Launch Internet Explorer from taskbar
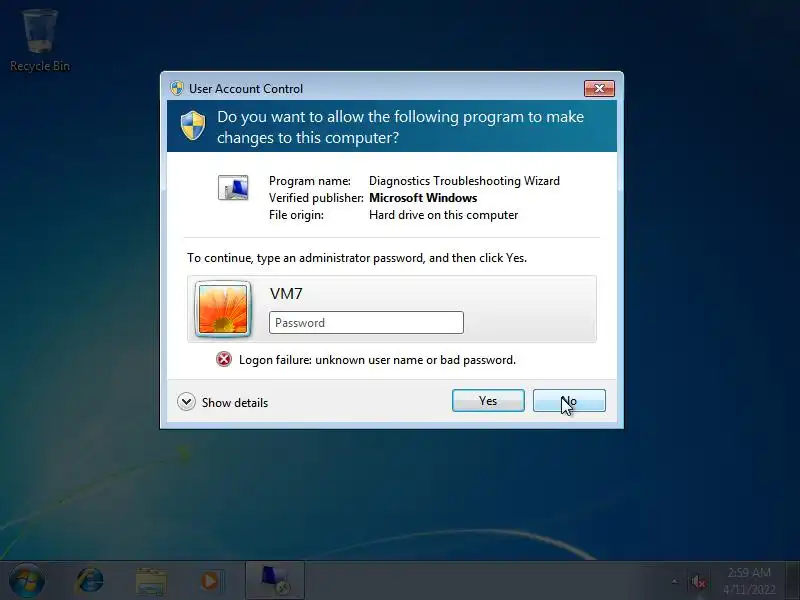 tap(90, 581)
